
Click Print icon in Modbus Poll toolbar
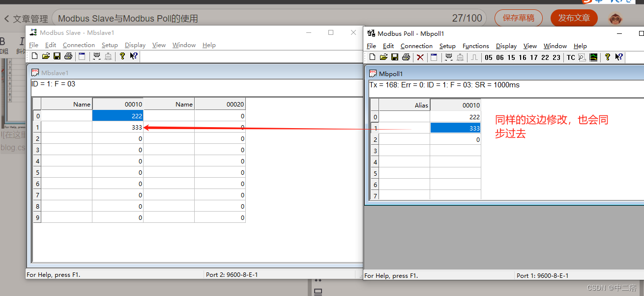pyautogui.click(x=406, y=57)
